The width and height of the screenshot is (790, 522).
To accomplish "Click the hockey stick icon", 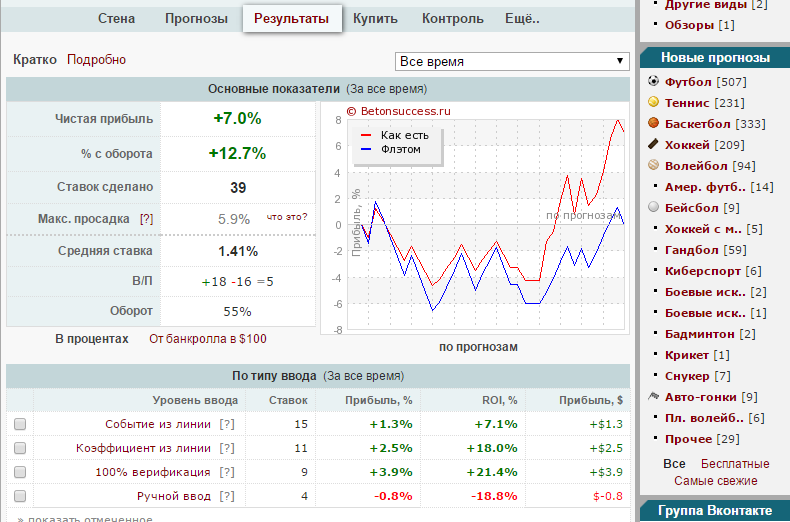I will tap(653, 145).
